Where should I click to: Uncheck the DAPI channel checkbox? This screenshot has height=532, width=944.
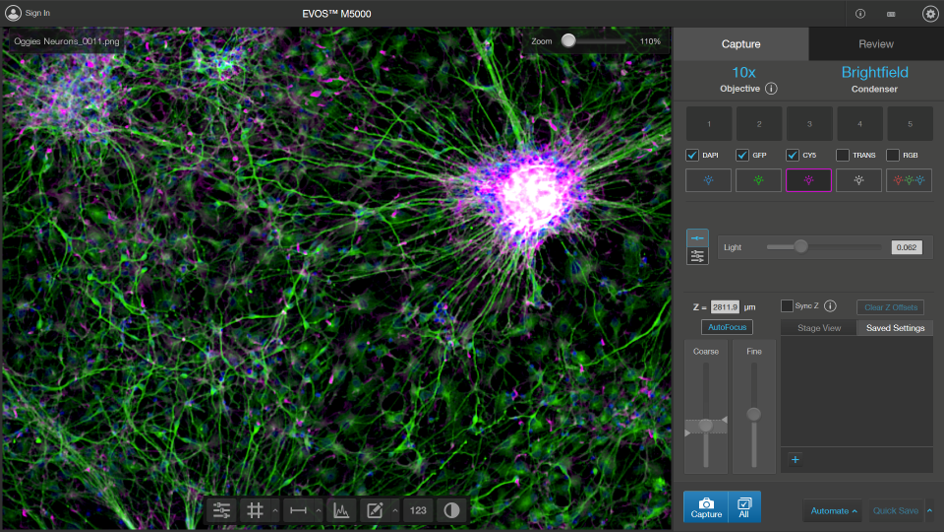(x=692, y=155)
